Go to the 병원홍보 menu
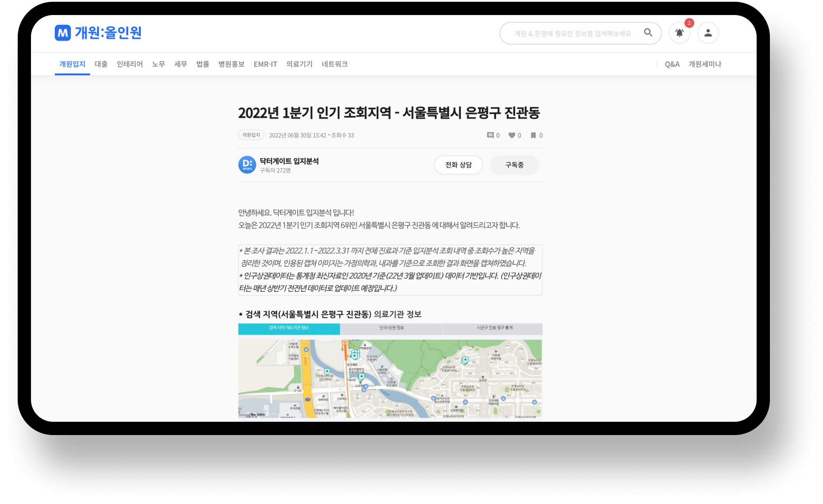Screen dimensions: 823x504 231,64
